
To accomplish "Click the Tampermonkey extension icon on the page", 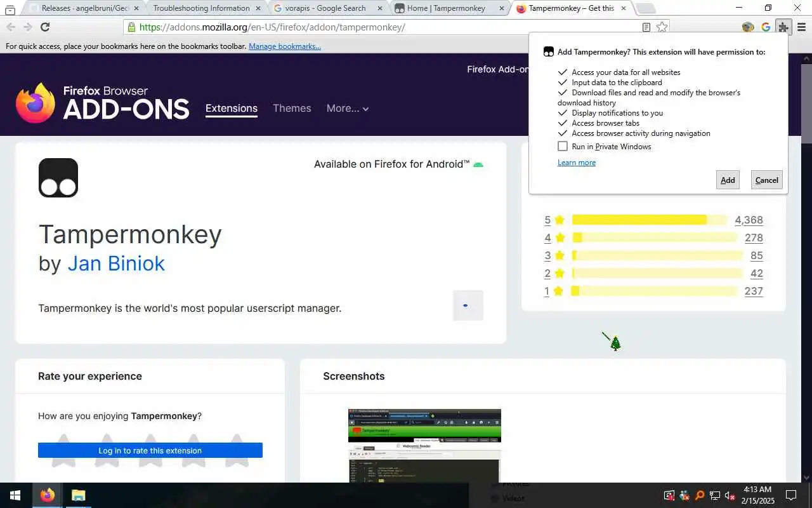I will point(58,178).
